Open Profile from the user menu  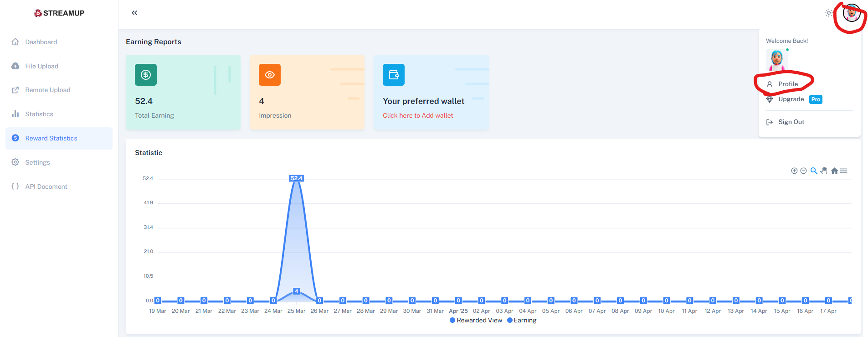[788, 84]
